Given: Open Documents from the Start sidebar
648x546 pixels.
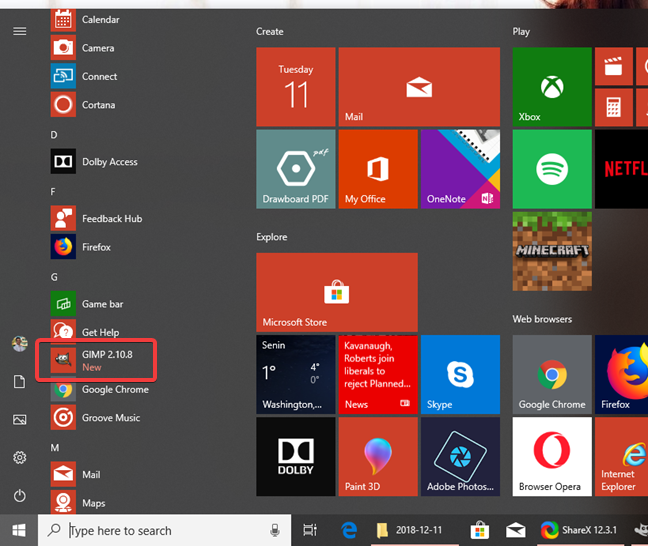Looking at the screenshot, I should 19,381.
